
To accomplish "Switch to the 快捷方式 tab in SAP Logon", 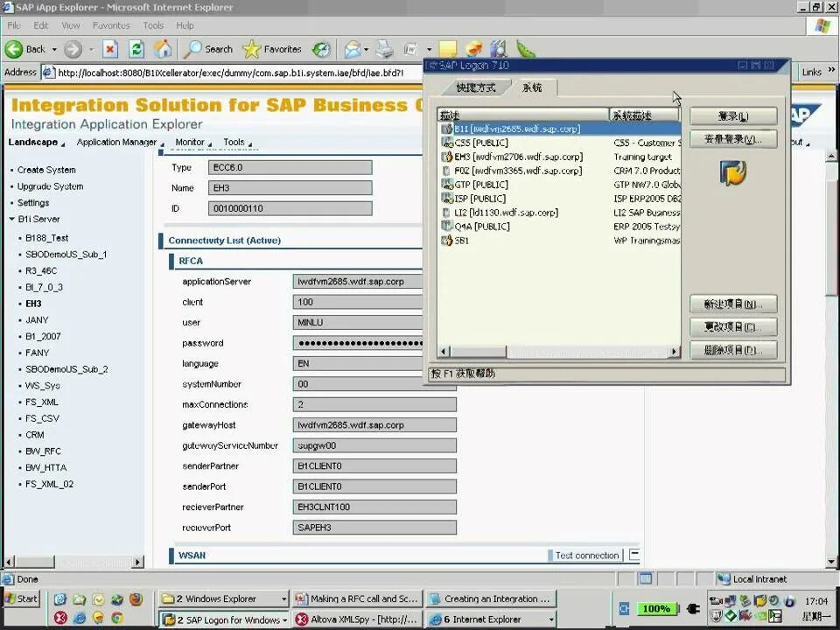I will click(x=475, y=87).
